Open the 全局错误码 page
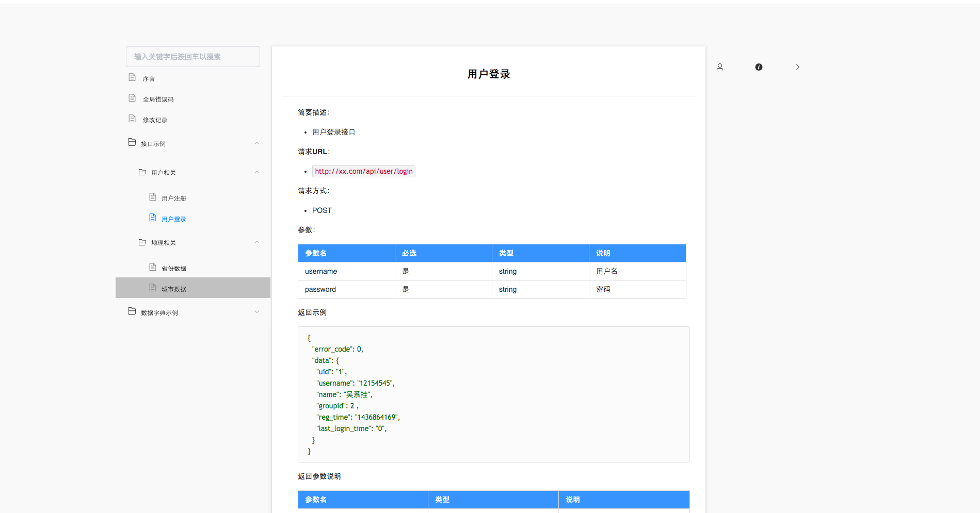The height and width of the screenshot is (513, 980). click(158, 99)
